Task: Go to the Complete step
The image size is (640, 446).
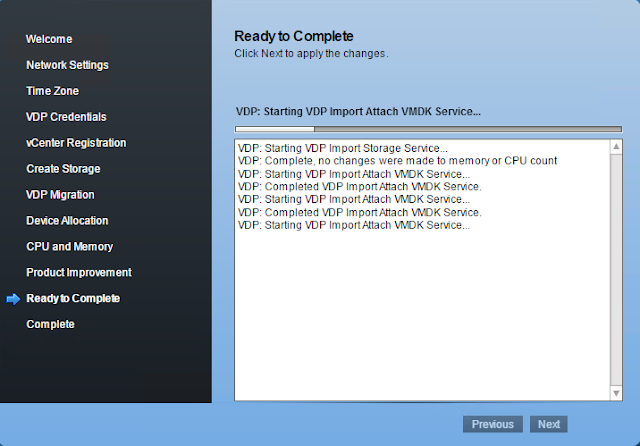Action: 50,324
